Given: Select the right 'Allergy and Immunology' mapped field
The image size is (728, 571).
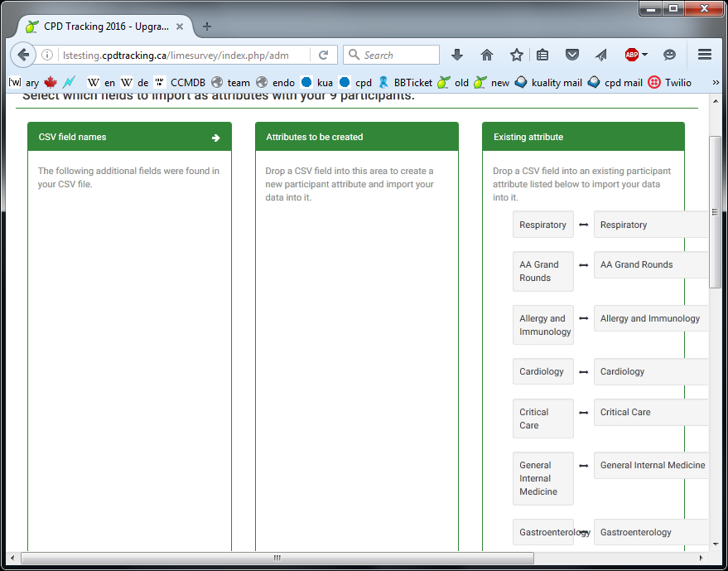Looking at the screenshot, I should [651, 318].
